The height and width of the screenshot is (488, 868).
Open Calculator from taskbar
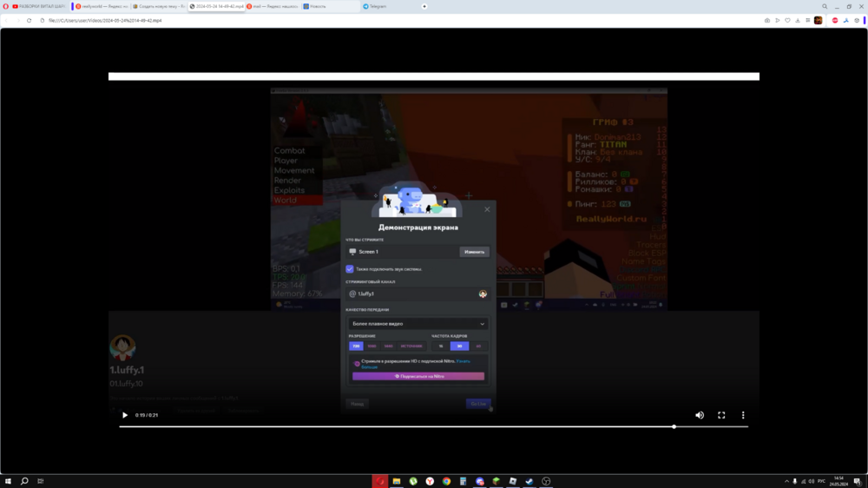coord(463,481)
